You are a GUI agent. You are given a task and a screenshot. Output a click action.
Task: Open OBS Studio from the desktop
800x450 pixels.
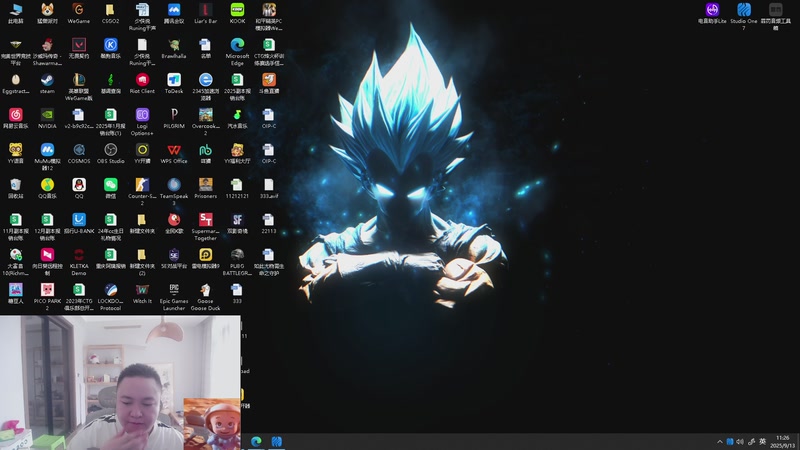click(110, 153)
